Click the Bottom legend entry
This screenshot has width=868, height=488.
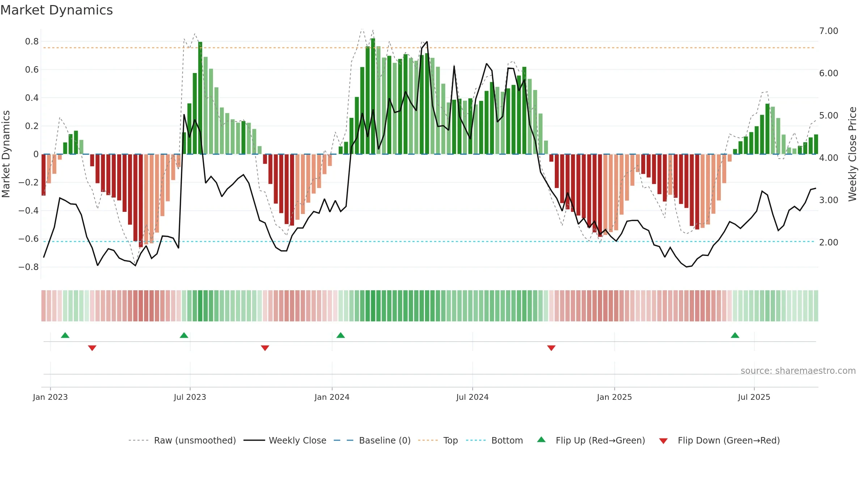pos(494,440)
